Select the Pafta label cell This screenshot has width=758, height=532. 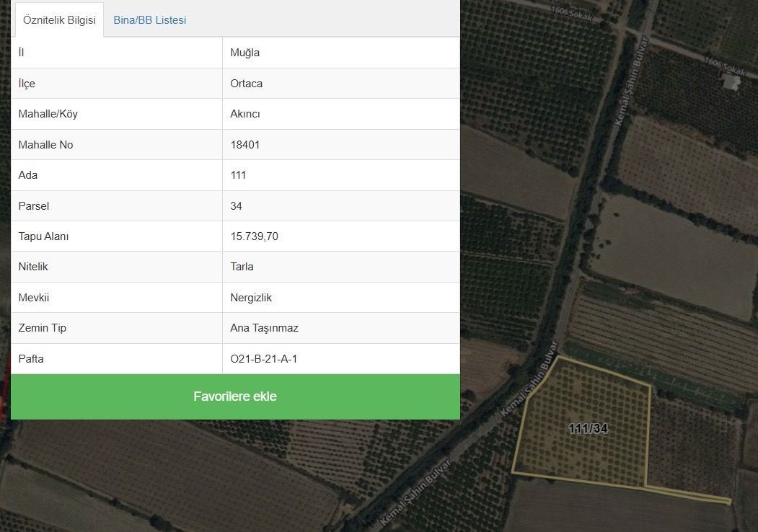117,358
